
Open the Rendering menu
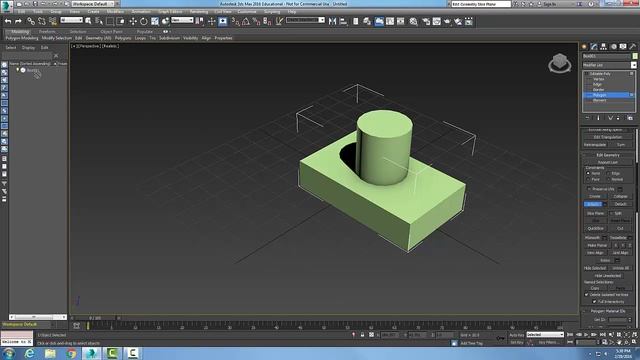(199, 11)
